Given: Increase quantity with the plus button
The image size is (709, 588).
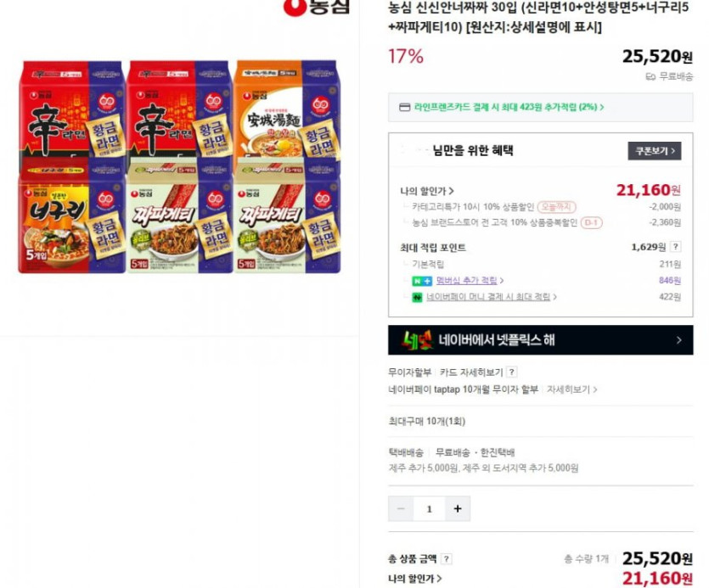Looking at the screenshot, I should click(x=458, y=509).
